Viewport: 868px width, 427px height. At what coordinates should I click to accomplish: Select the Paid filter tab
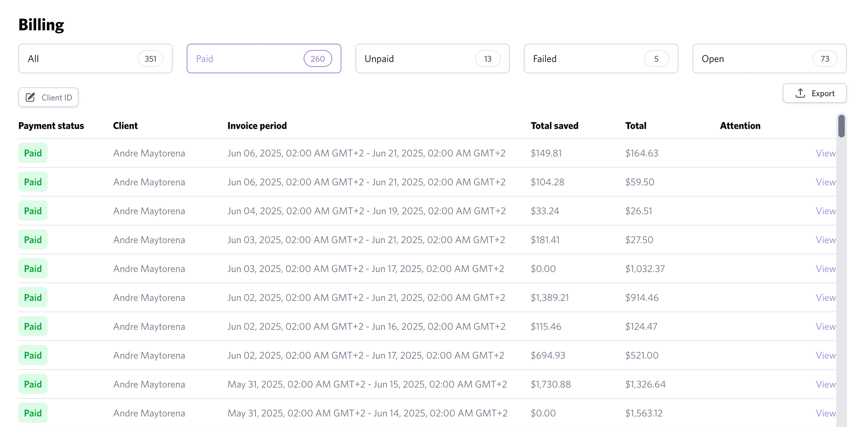coord(264,59)
